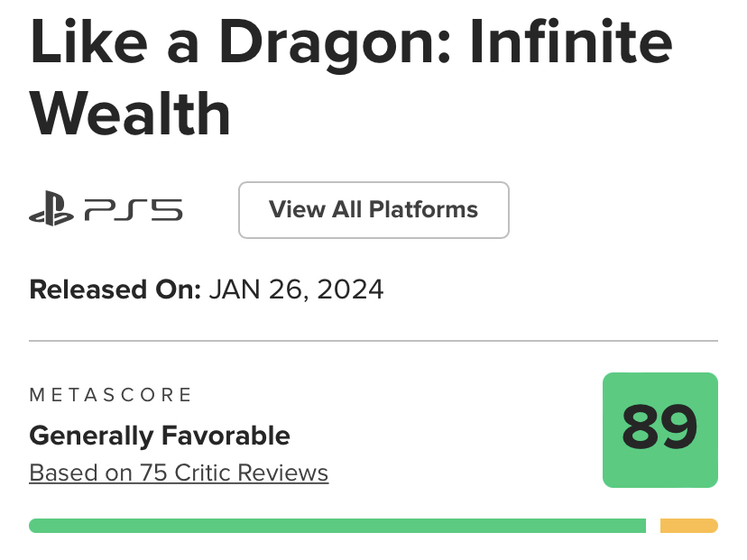Click the Released On label
The width and height of the screenshot is (747, 560).
click(115, 289)
